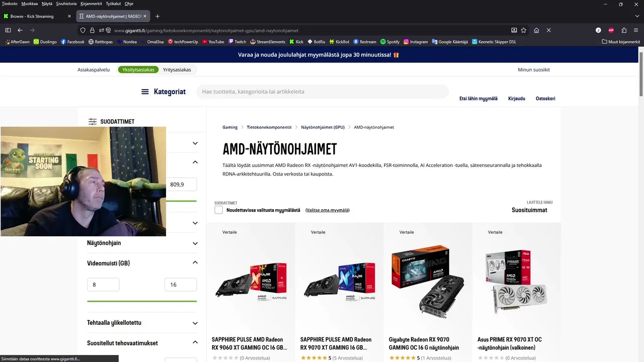Image resolution: width=644 pixels, height=362 pixels.
Task: Click the tracking protection shield icon
Action: click(x=84, y=30)
